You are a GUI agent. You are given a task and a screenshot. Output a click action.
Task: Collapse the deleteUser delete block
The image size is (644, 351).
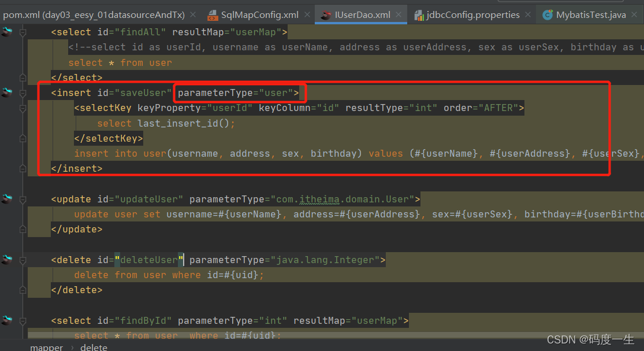coord(23,260)
